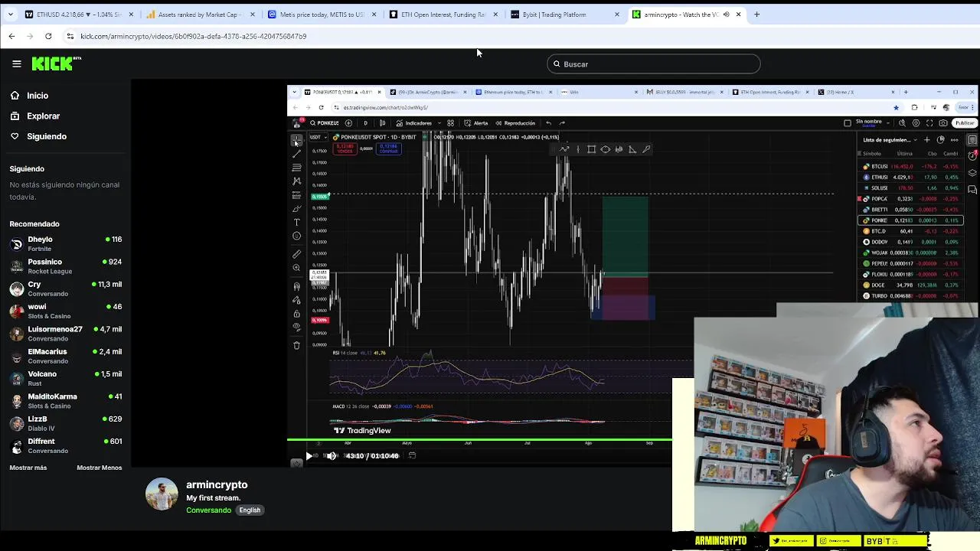Open recommended channel Possinico
The image size is (980, 551).
(x=65, y=266)
